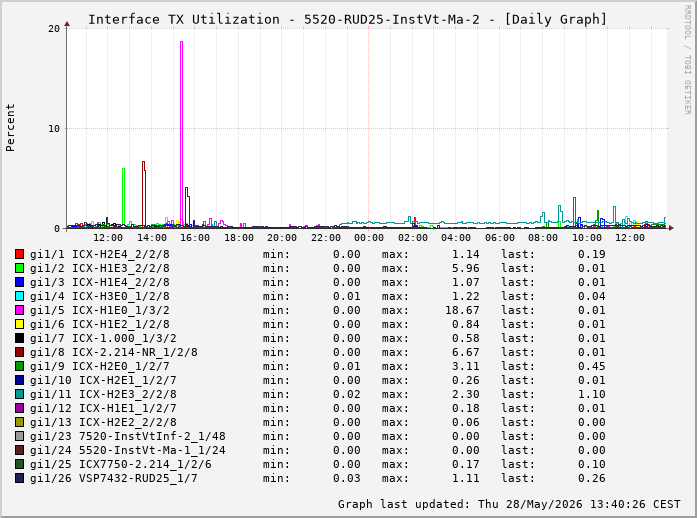Click the last value 1.10 for gi1/11
Image resolution: width=697 pixels, height=518 pixels.
tap(592, 394)
